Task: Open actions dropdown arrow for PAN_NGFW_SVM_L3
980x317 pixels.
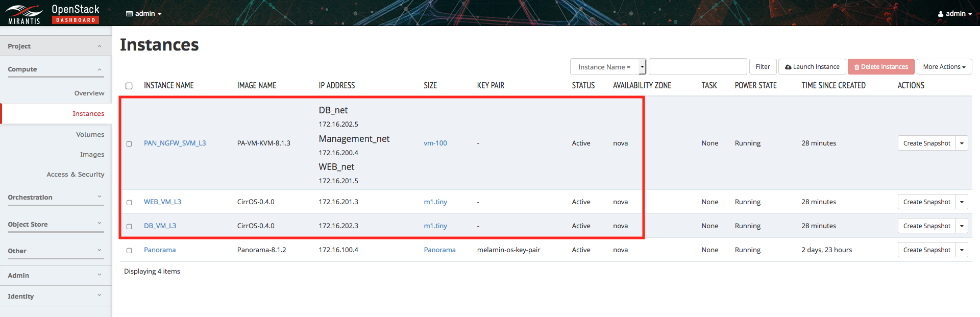Action: (962, 143)
